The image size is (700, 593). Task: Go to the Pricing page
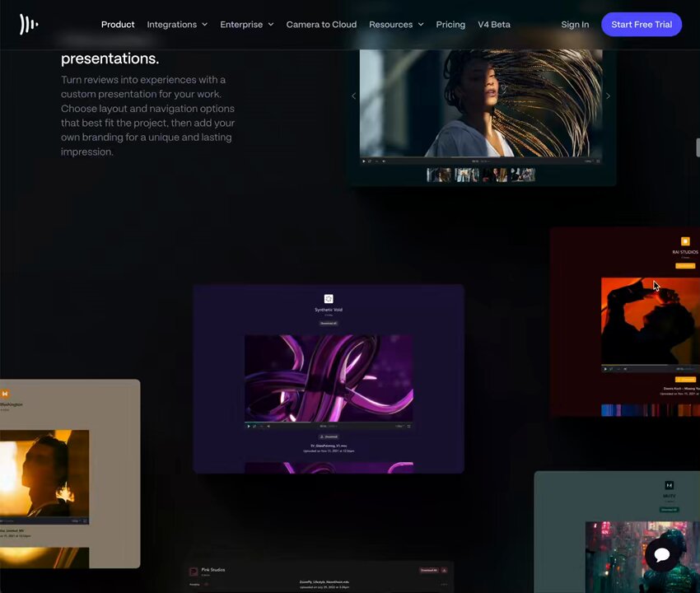pyautogui.click(x=450, y=24)
